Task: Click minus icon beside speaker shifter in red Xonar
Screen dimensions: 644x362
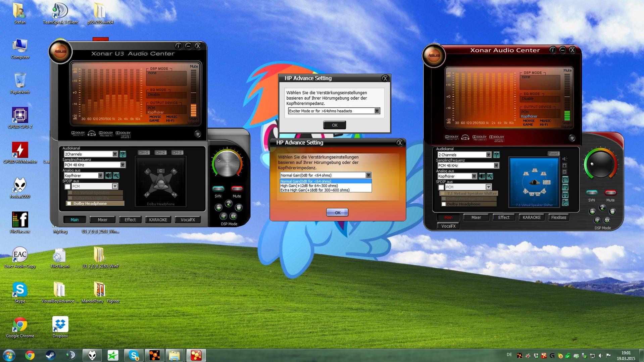Action: [x=565, y=172]
